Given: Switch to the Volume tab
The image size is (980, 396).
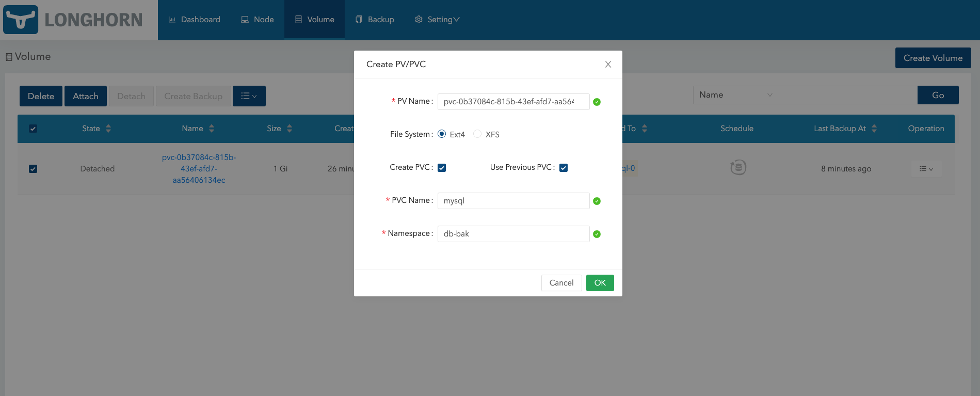Looking at the screenshot, I should [314, 20].
